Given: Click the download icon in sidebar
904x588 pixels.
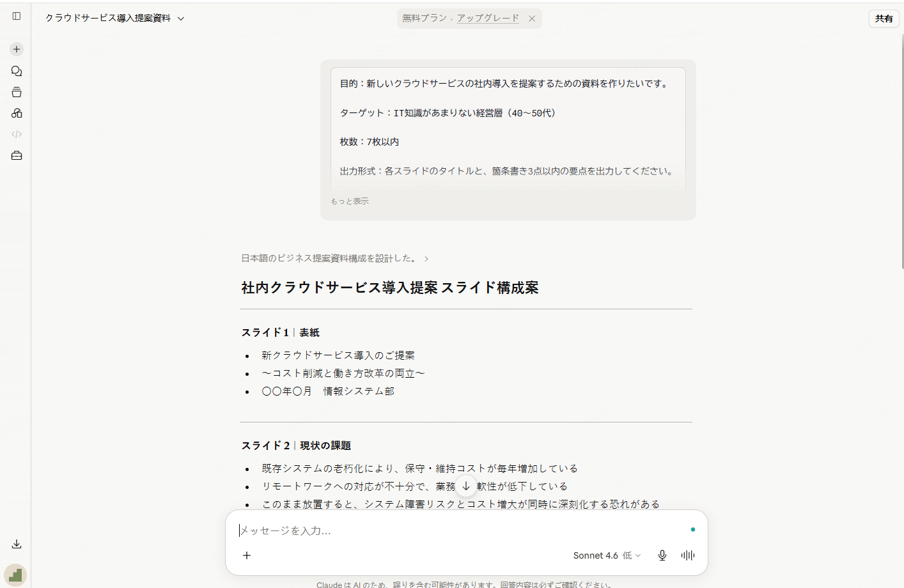Looking at the screenshot, I should [17, 544].
